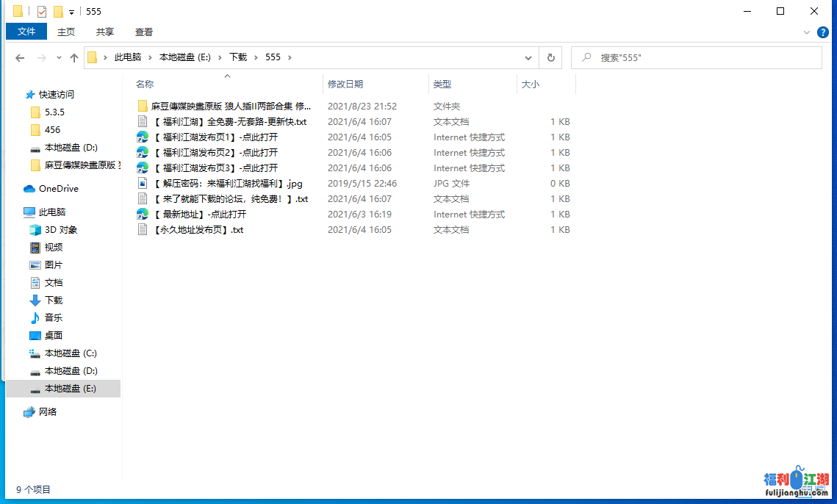Open OneDrive in the navigation pane
The width and height of the screenshot is (837, 504).
[x=58, y=189]
